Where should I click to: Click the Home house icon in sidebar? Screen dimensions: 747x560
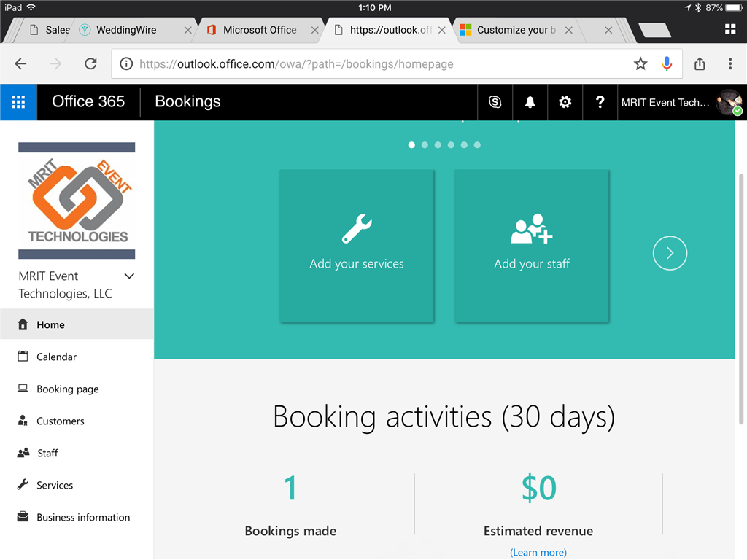click(23, 324)
